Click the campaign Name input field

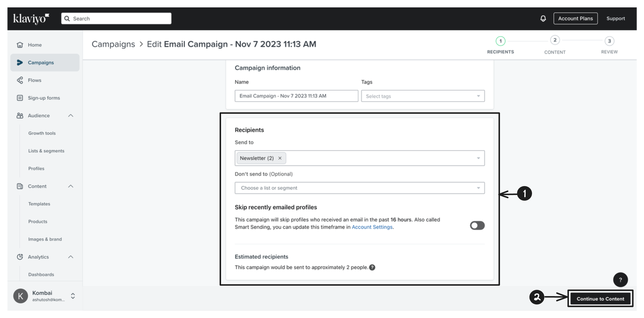click(x=296, y=96)
